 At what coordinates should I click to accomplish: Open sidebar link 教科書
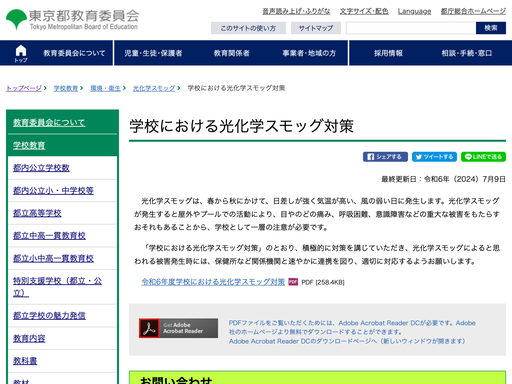coord(25,361)
